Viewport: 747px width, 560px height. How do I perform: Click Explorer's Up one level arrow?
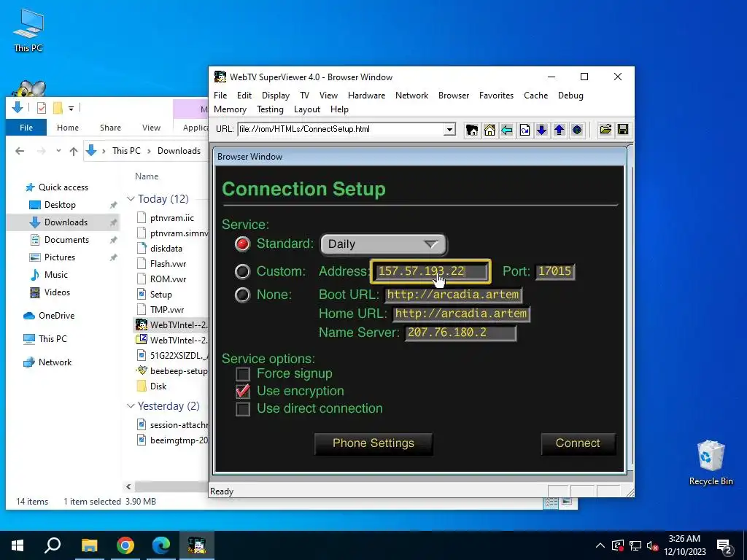pyautogui.click(x=74, y=151)
